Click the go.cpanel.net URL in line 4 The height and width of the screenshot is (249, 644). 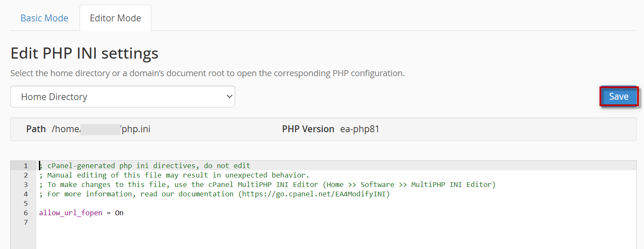[x=314, y=194]
